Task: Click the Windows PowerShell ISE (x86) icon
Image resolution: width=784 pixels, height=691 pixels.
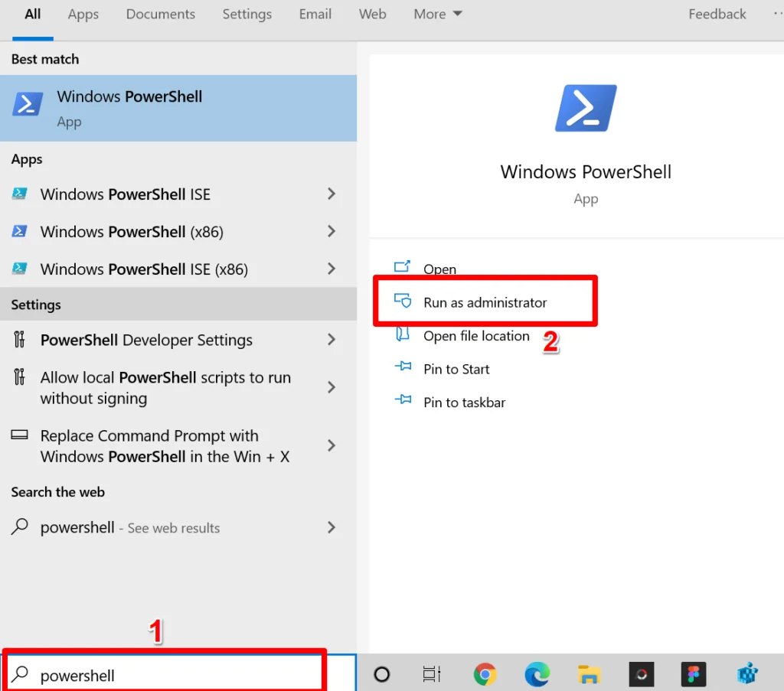Action: coord(19,269)
